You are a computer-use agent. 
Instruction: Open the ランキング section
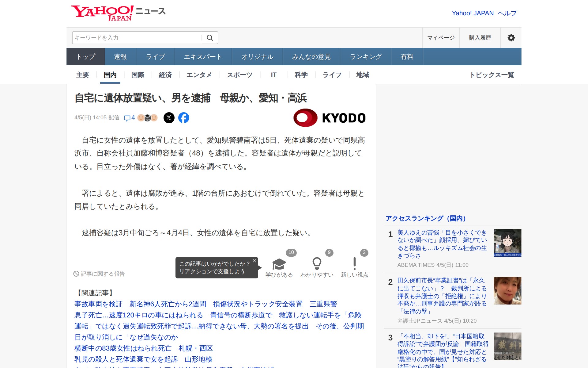tap(365, 56)
